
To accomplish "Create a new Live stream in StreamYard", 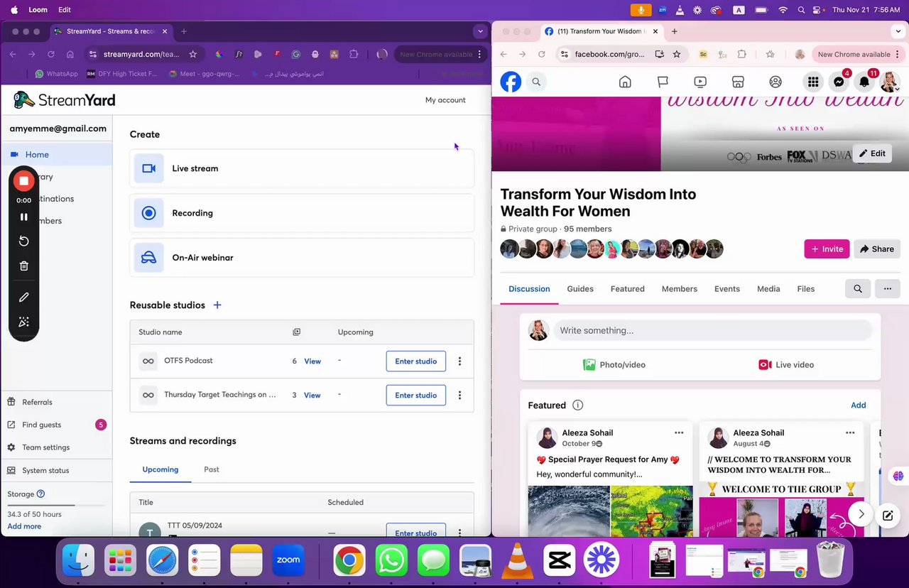I will pyautogui.click(x=302, y=168).
